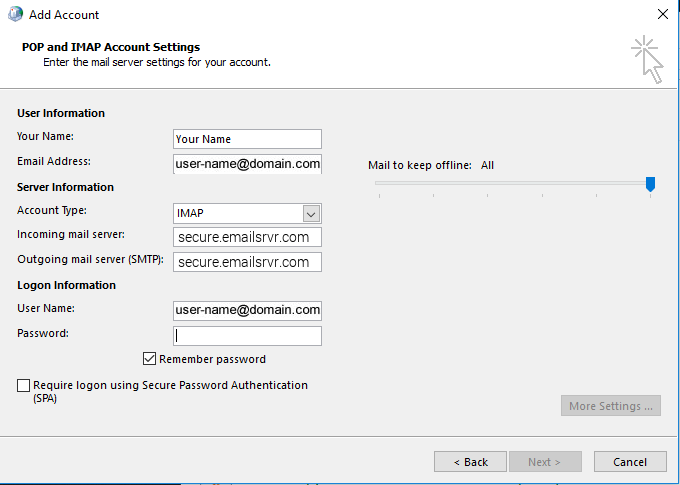
Task: Close the Add Account dialog window
Action: (662, 15)
